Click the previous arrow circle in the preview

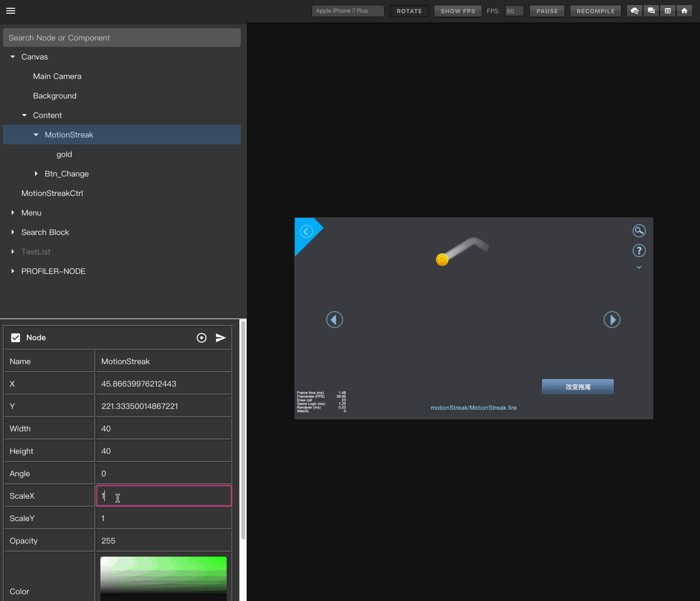click(x=334, y=320)
